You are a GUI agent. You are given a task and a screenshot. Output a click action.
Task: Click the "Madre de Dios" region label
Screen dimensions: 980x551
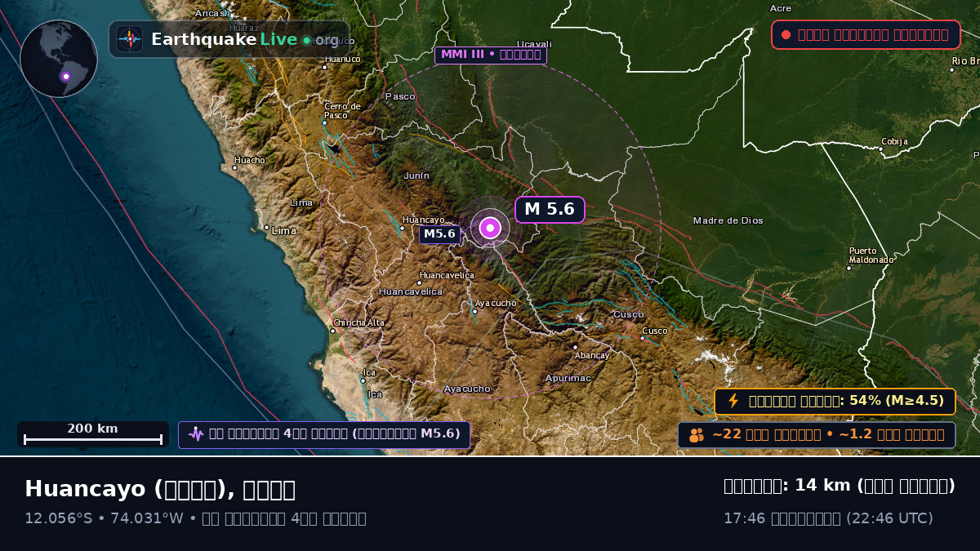pyautogui.click(x=728, y=220)
